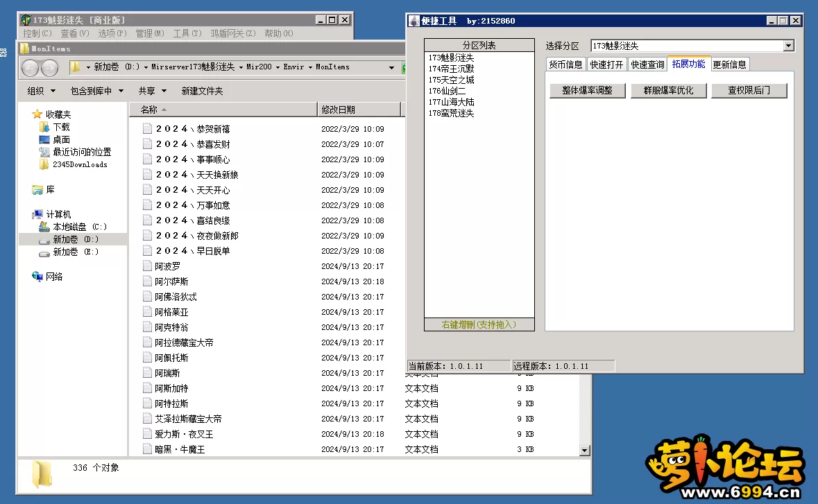Select 177山海大陆 in partition list

[451, 102]
